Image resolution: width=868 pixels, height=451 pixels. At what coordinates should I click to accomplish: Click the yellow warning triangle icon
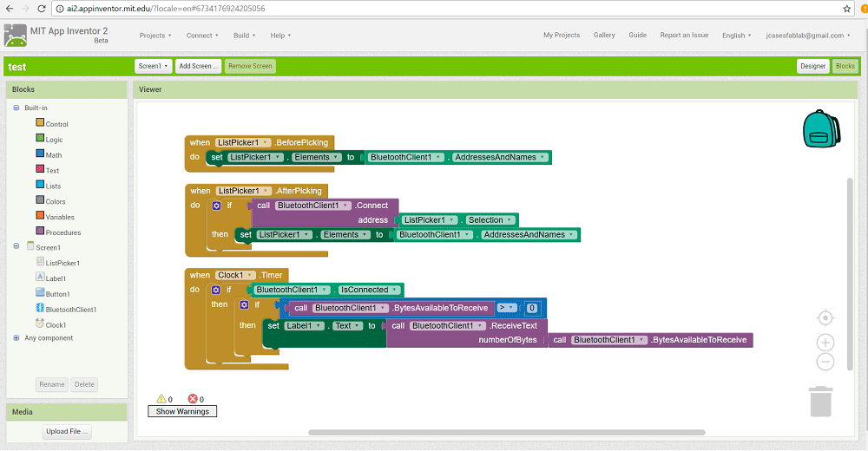pyautogui.click(x=161, y=398)
